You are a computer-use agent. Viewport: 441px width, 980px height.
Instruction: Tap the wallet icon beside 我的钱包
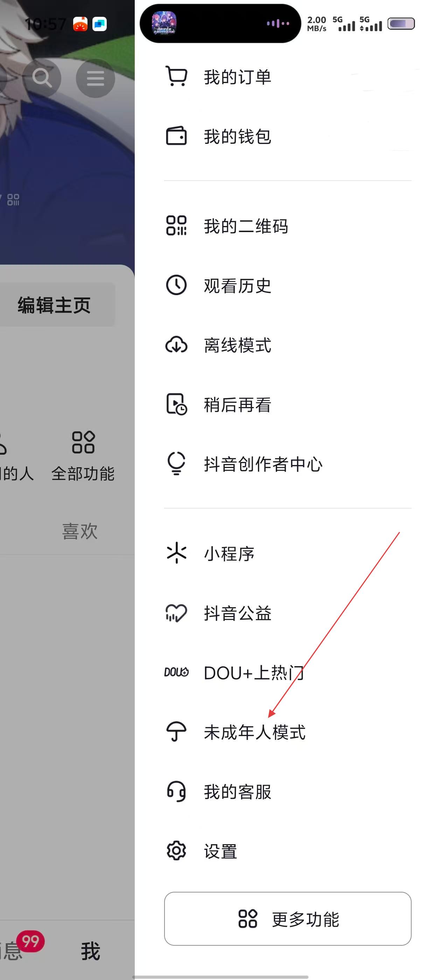coord(176,136)
